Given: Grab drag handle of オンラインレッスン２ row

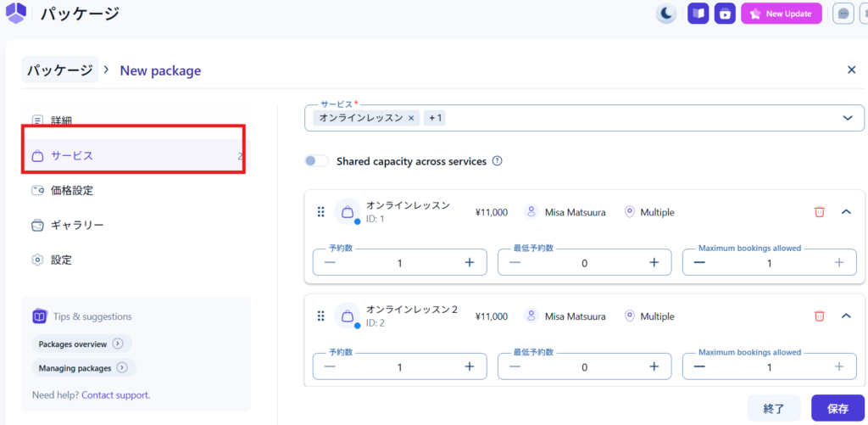Looking at the screenshot, I should [x=321, y=316].
